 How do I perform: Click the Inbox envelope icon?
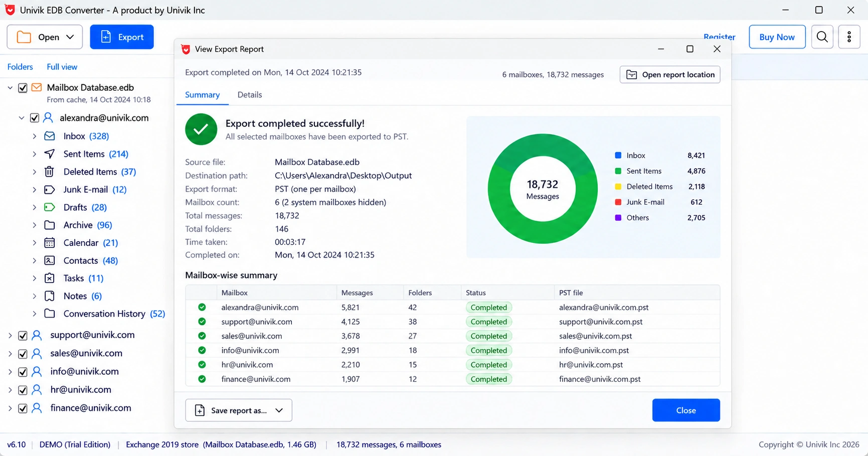pos(50,136)
